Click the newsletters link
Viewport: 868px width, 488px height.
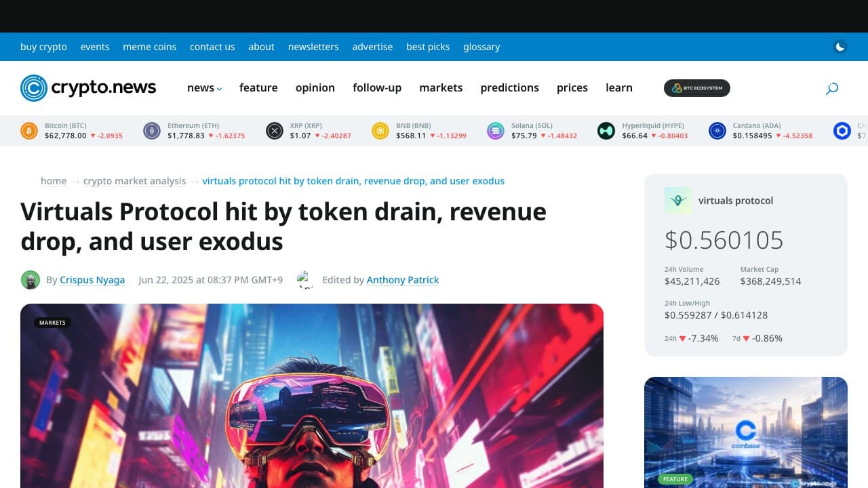click(x=313, y=47)
